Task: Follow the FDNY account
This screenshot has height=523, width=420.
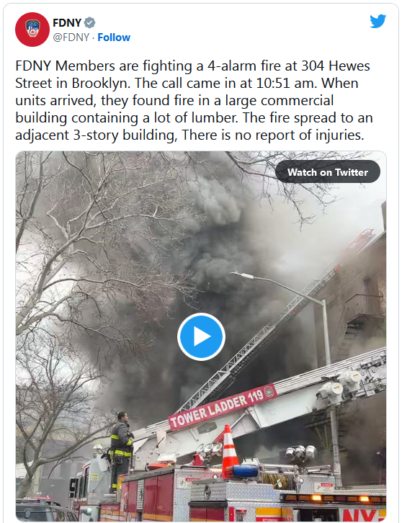Action: pos(114,37)
